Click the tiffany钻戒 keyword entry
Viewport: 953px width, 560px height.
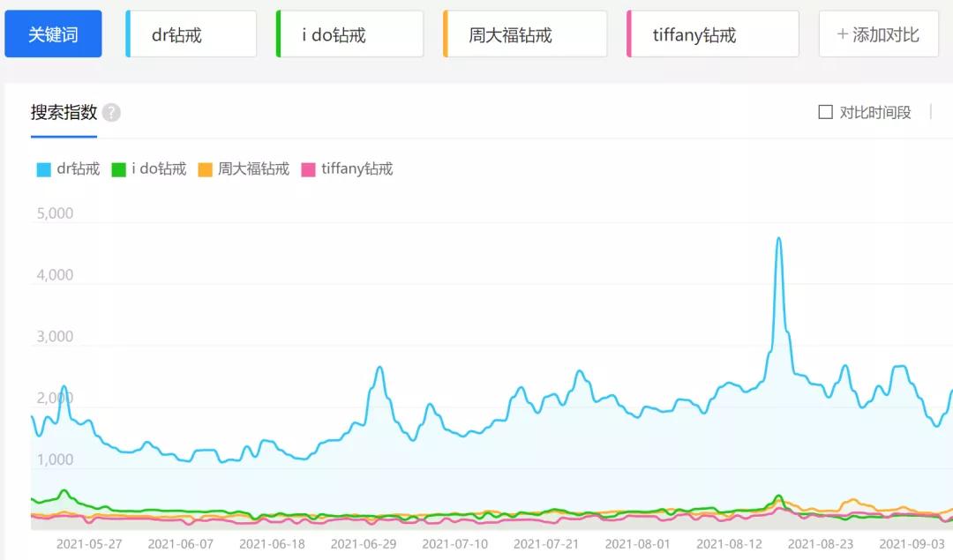pos(712,34)
